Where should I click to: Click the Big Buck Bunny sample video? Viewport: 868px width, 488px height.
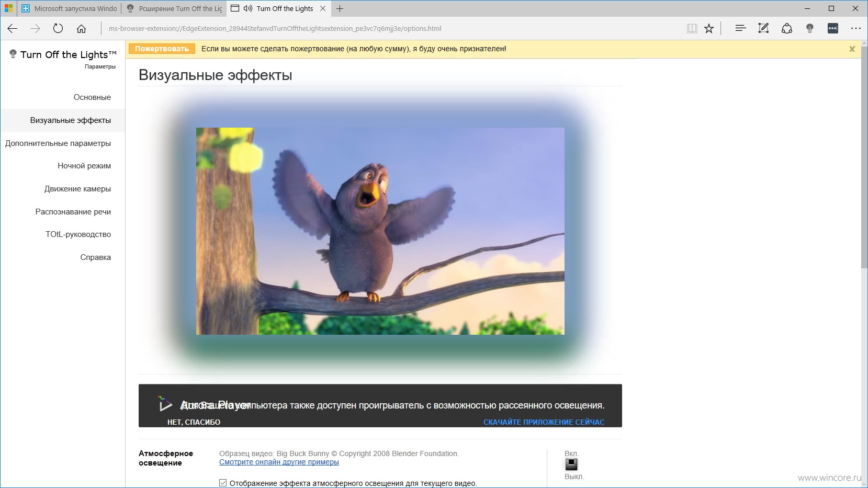click(380, 231)
